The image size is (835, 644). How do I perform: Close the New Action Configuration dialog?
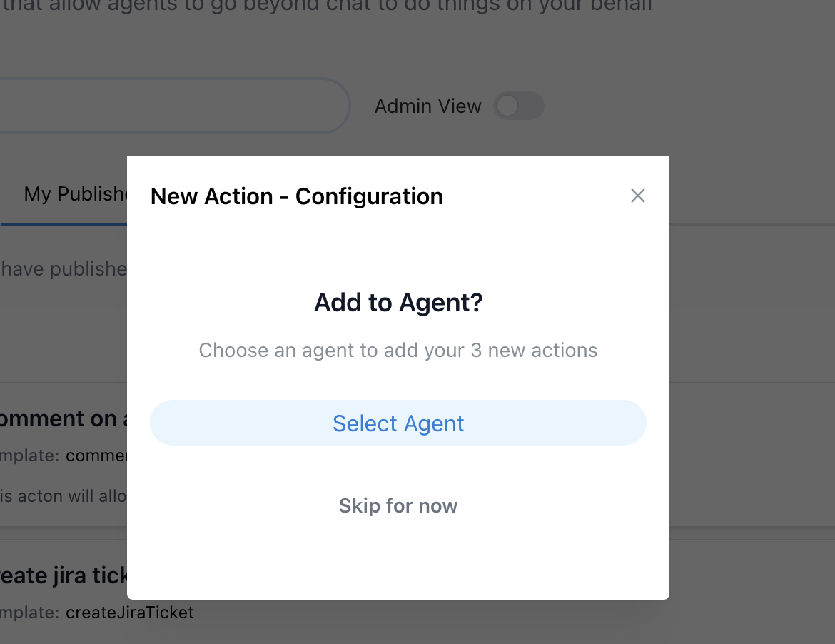[x=637, y=196]
